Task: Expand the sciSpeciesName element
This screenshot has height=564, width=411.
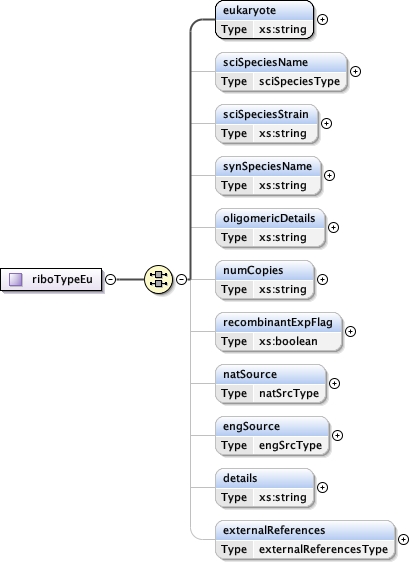Action: 356,72
